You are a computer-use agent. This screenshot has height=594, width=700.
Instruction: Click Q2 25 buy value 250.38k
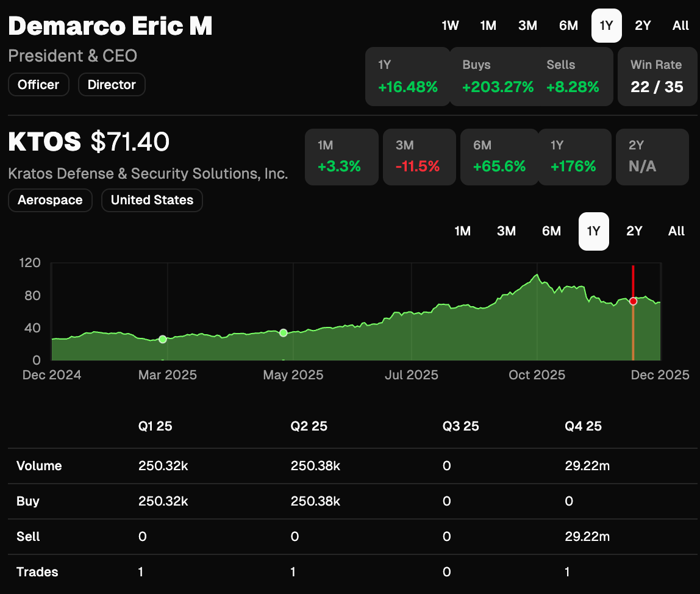315,501
